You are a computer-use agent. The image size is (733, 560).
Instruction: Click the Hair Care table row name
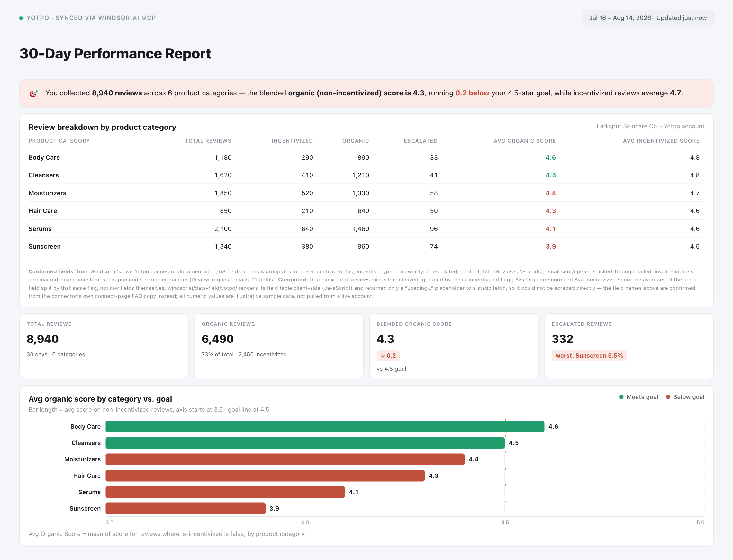[x=43, y=211]
